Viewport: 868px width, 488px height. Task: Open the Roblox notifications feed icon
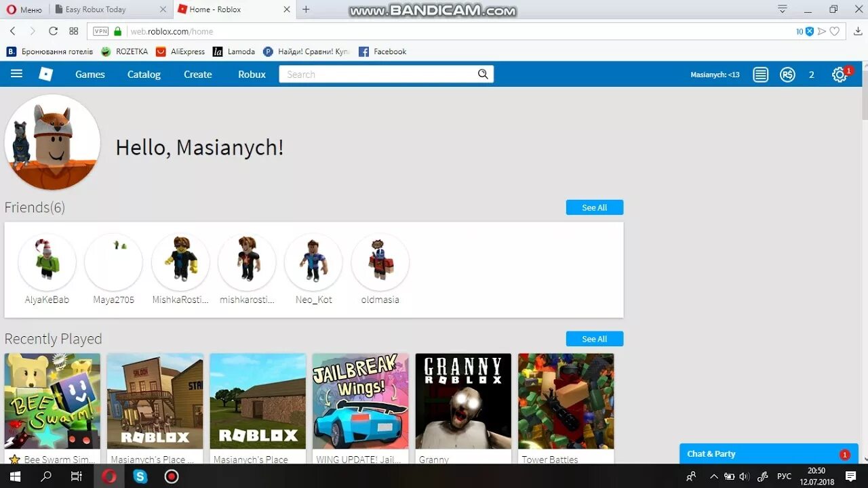(761, 75)
